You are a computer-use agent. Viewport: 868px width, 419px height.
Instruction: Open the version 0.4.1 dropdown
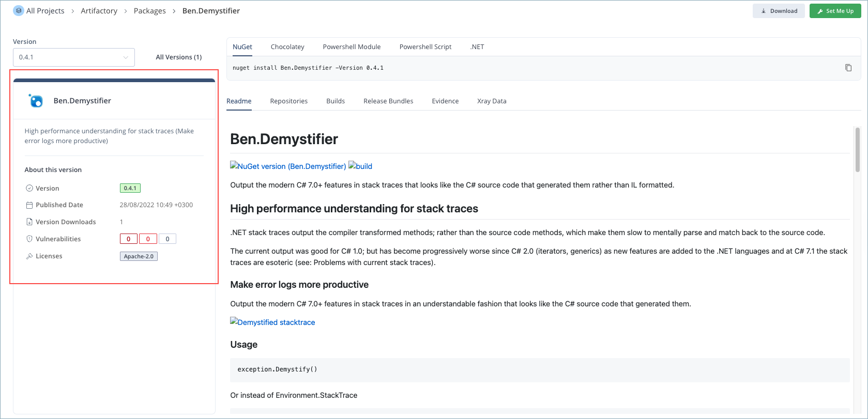pos(74,57)
